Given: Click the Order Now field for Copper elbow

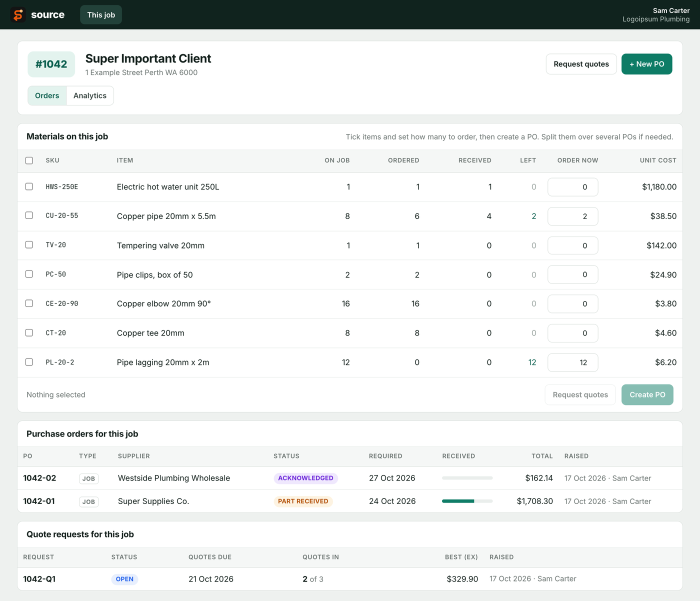Looking at the screenshot, I should (572, 304).
